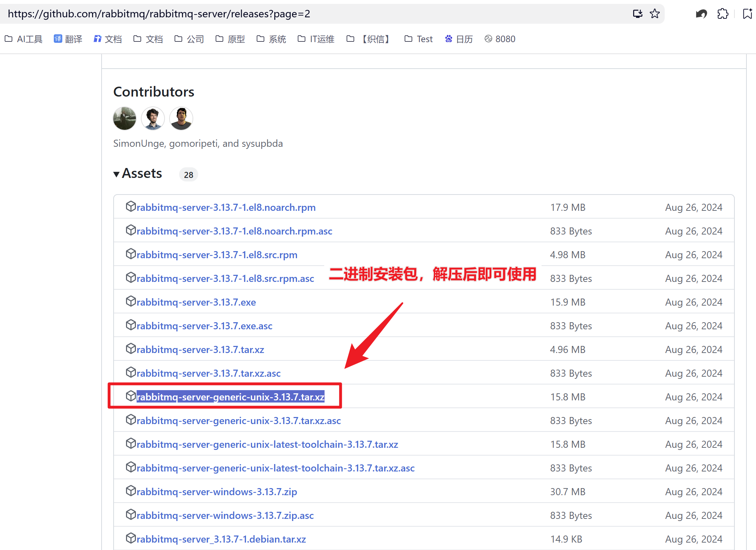This screenshot has width=756, height=550.
Task: Click package icon beside el8.src.rpm.asc file
Action: coord(131,277)
